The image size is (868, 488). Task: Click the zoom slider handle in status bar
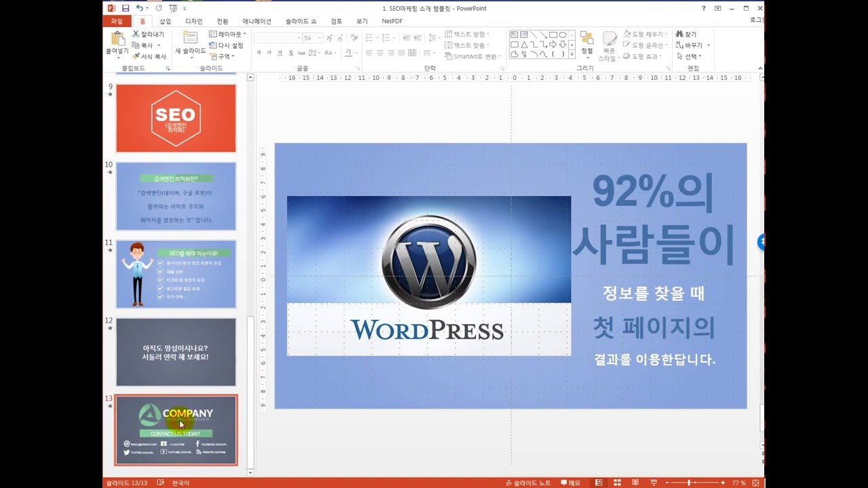(x=690, y=483)
